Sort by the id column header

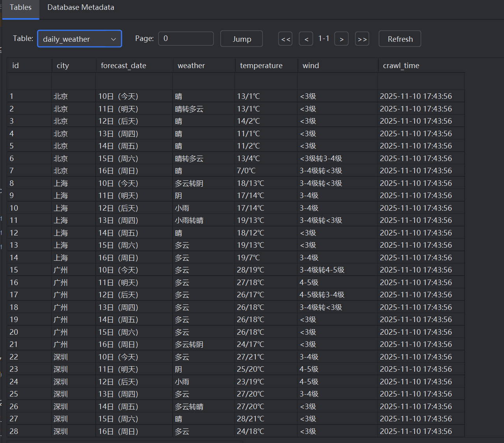(29, 65)
